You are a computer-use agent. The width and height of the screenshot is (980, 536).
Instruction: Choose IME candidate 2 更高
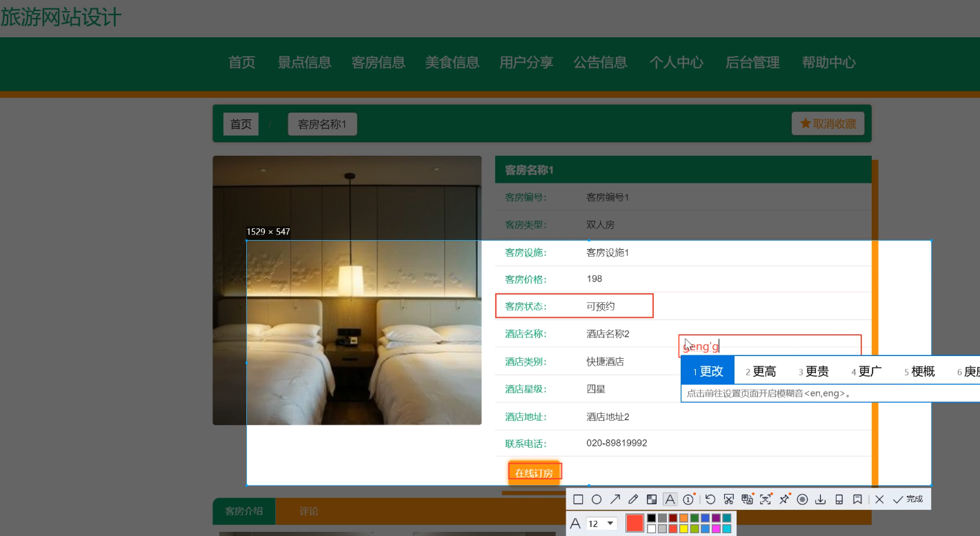click(761, 371)
